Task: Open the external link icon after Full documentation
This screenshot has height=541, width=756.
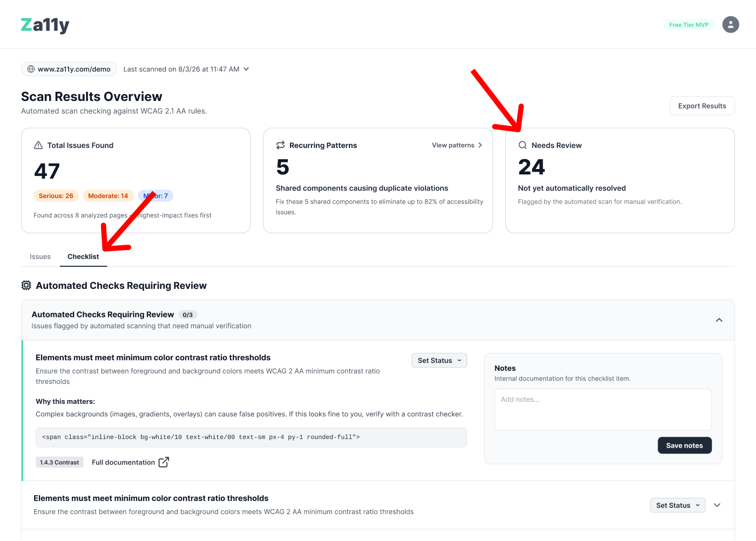Action: pos(164,462)
